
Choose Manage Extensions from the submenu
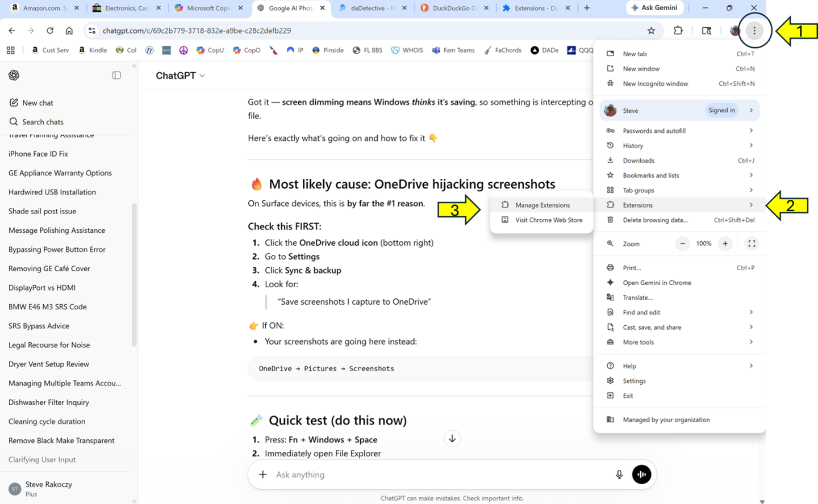pyautogui.click(x=541, y=205)
